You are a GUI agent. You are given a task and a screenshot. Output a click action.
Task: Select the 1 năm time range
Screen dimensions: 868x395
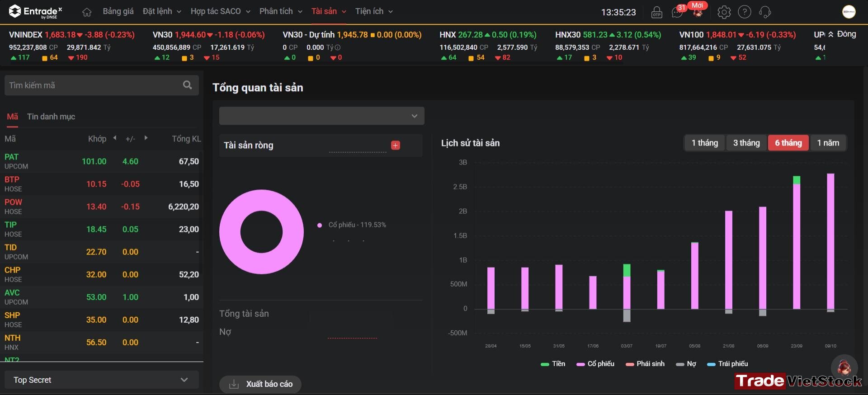[828, 143]
